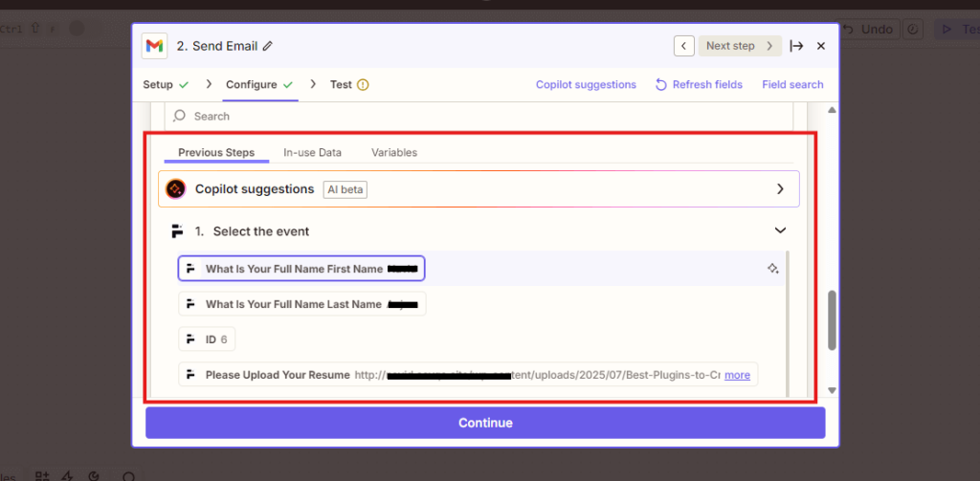
Task: Open the Test tab
Action: pyautogui.click(x=349, y=84)
